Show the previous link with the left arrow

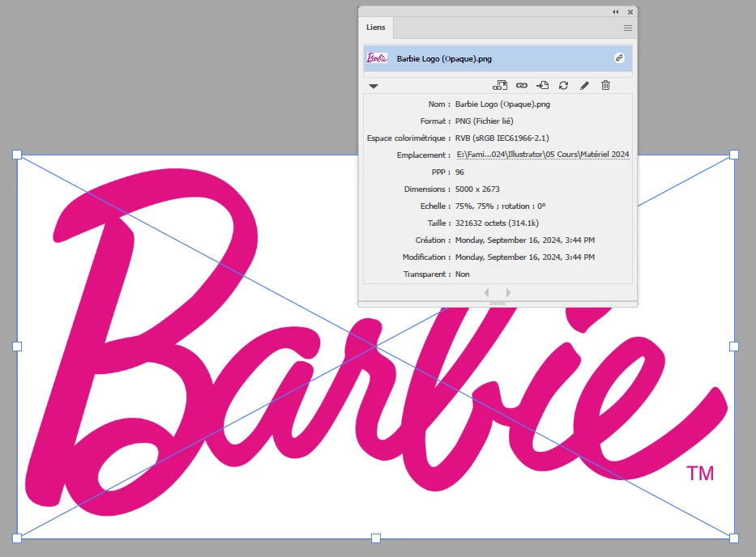pyautogui.click(x=486, y=292)
